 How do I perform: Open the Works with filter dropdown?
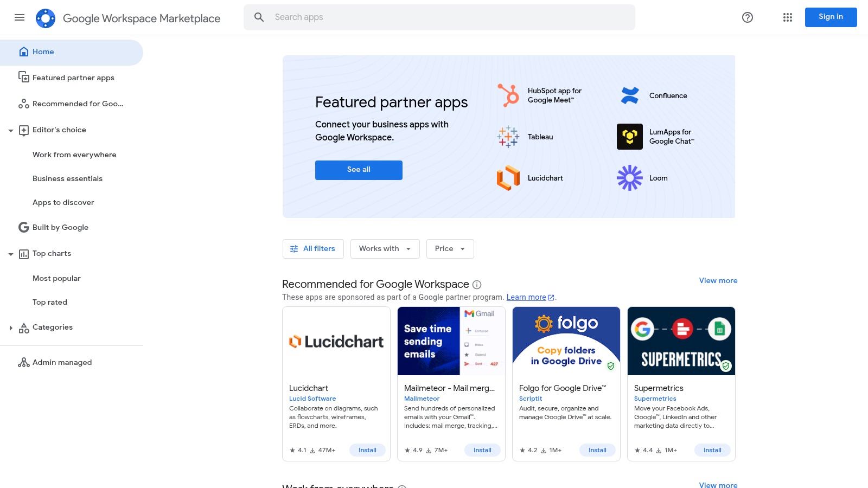tap(385, 248)
